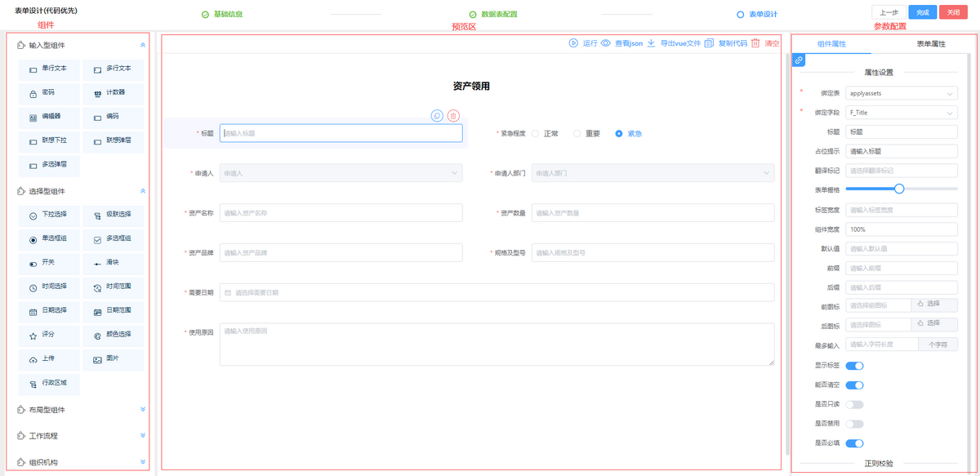Go to 数据表配置 step
The height and width of the screenshot is (476, 980).
(493, 15)
